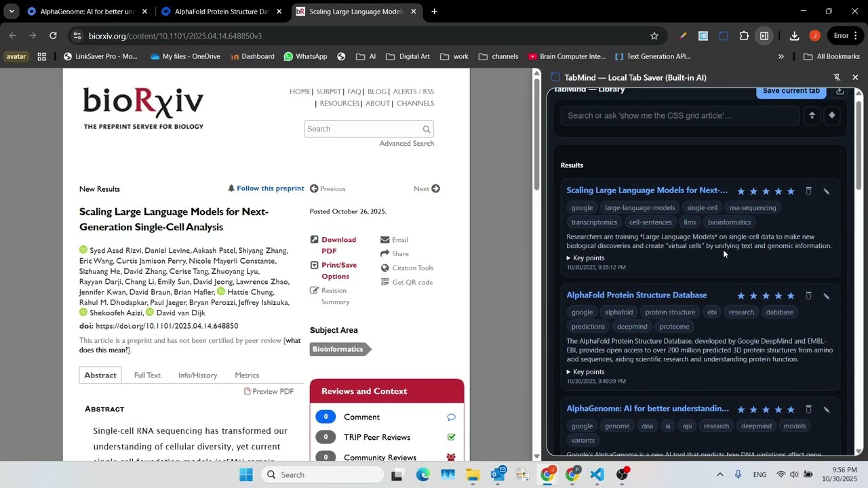
Task: Unpin the TabMind side panel
Action: coord(837,77)
